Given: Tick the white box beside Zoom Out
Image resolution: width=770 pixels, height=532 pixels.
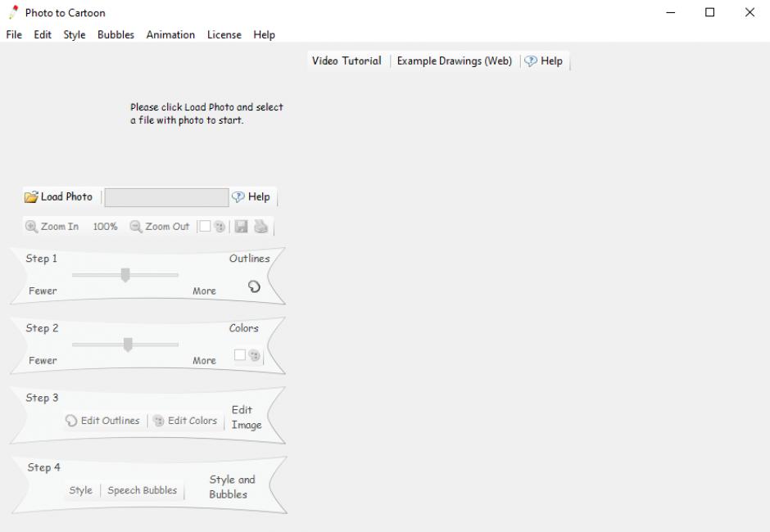Looking at the screenshot, I should pyautogui.click(x=205, y=226).
